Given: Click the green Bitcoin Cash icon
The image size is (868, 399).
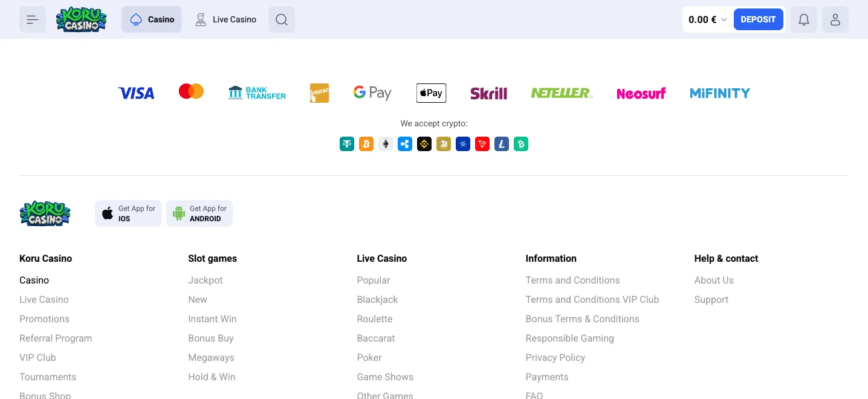Looking at the screenshot, I should click(x=521, y=144).
